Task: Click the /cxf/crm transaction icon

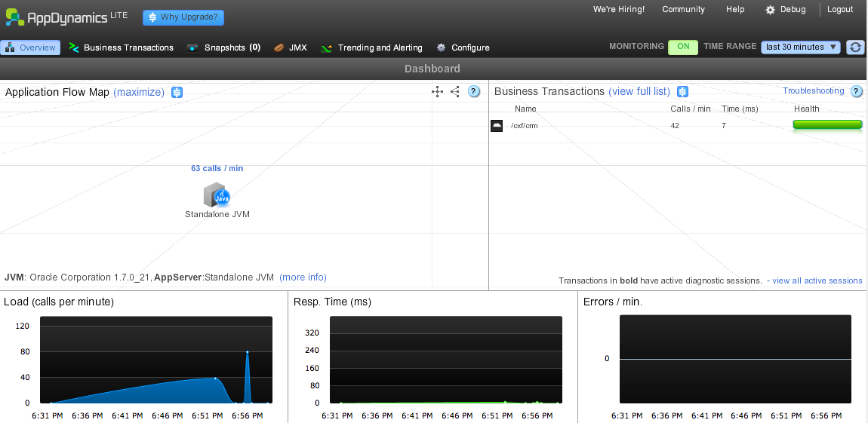Action: pos(497,125)
